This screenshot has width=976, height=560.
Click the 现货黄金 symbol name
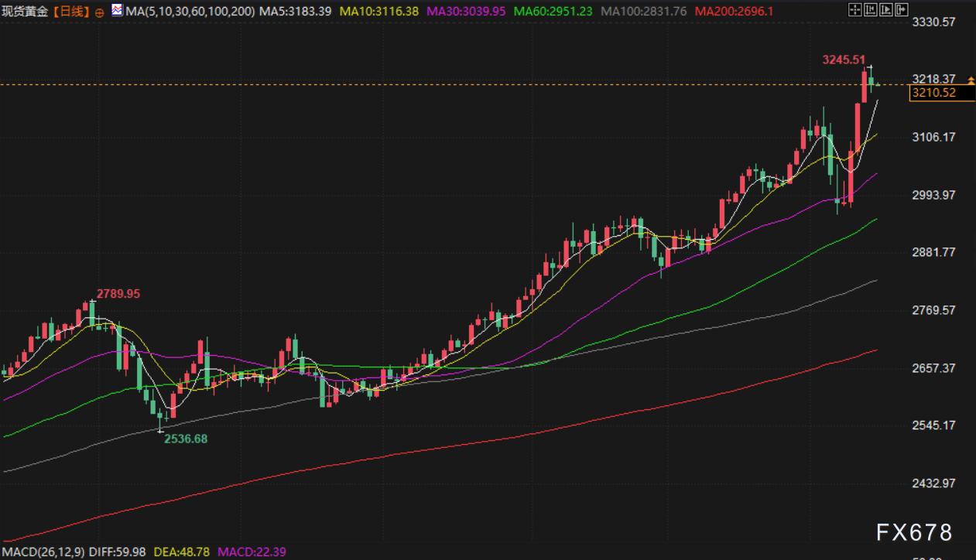[x=25, y=12]
